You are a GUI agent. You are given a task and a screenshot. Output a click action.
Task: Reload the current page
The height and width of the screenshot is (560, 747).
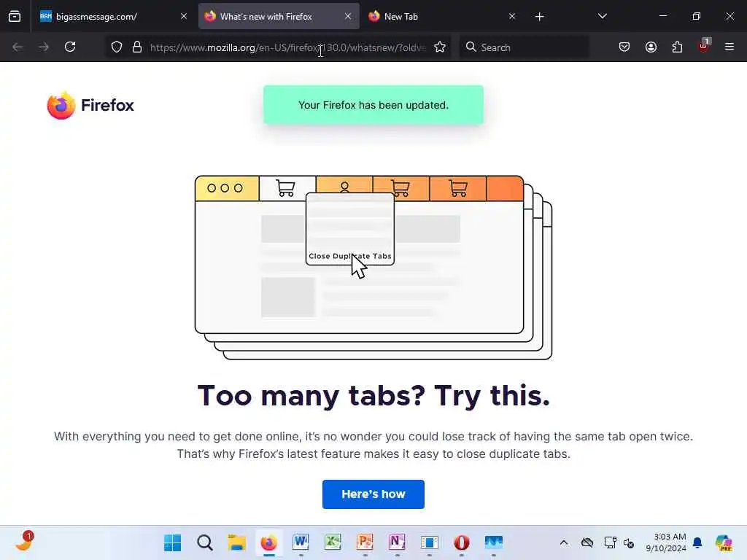[x=70, y=47]
